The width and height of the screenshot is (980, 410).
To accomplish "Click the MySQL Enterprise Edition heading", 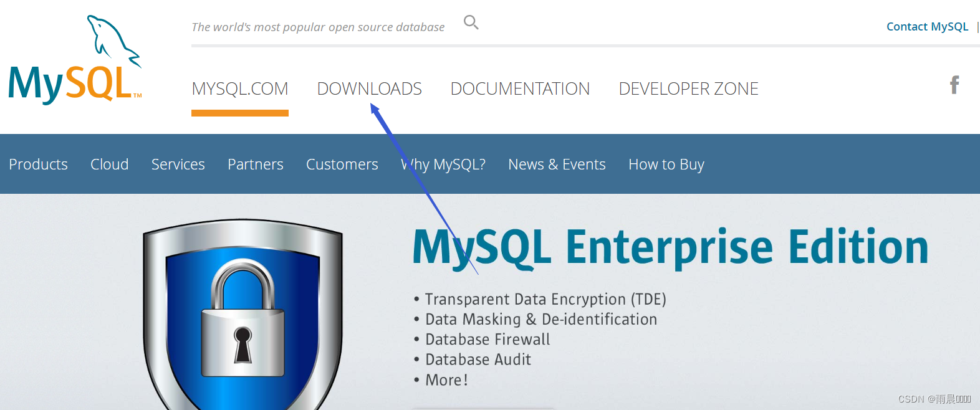I will (670, 248).
